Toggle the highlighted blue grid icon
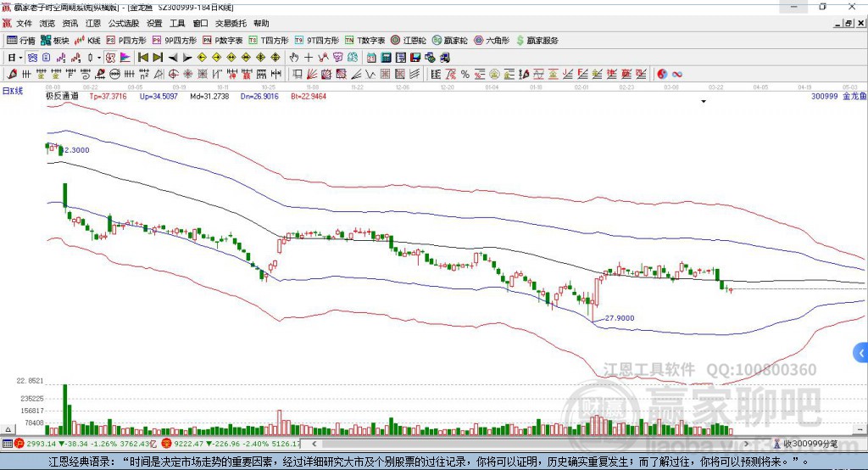Viewport: 868px width, 470px height. point(32,58)
